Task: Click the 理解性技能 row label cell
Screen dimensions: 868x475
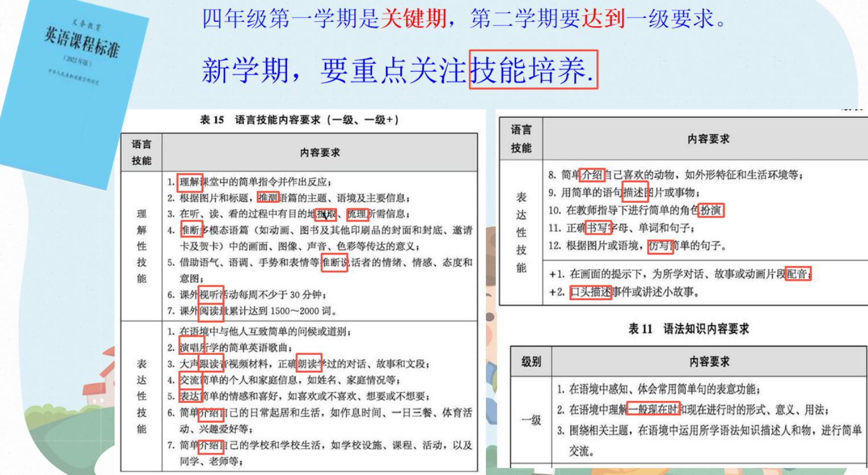Action: (x=141, y=246)
